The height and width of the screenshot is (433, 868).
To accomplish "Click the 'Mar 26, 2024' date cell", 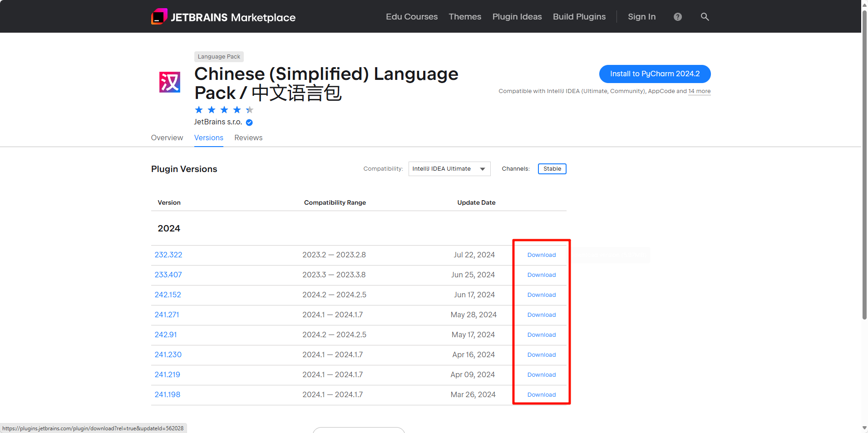I will [473, 395].
